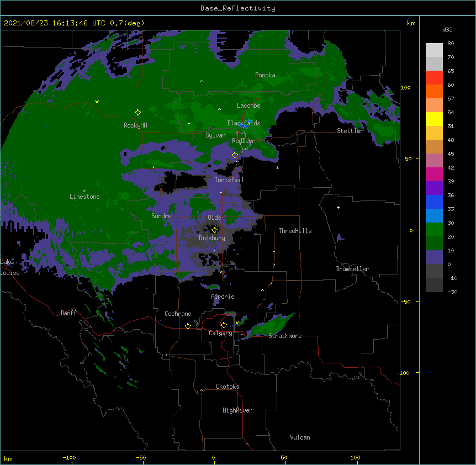Select the bright yellow 51-54 dBZ swatch
This screenshot has height=465, width=476.
(434, 119)
